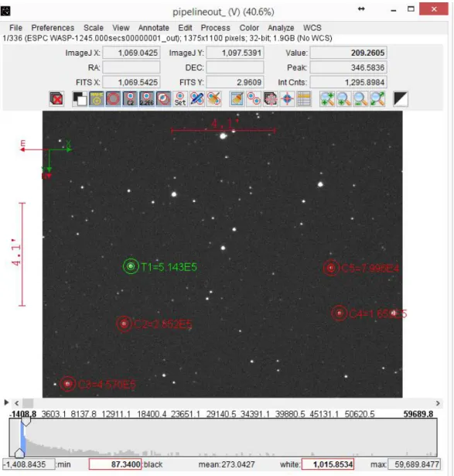The height and width of the screenshot is (476, 454).
Task: Click the app icon in title bar
Action: [x=5, y=12]
